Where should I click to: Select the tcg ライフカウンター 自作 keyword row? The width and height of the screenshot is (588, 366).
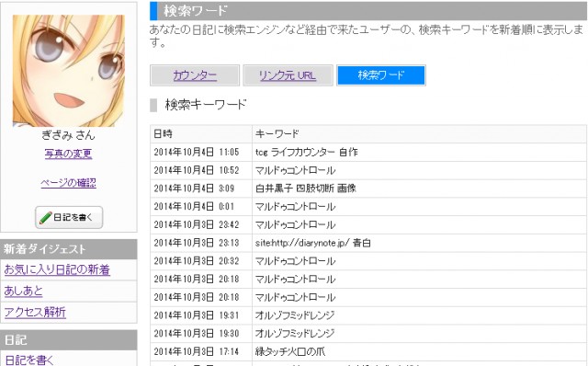click(x=368, y=152)
